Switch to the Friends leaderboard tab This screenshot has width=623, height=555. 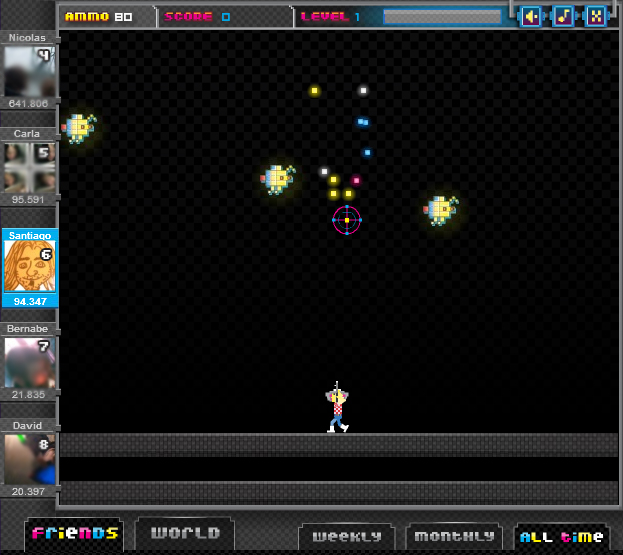pyautogui.click(x=75, y=533)
